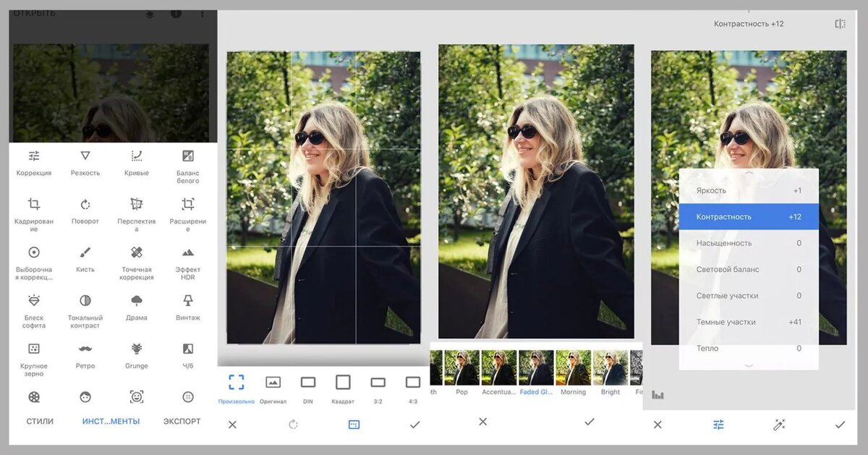Click the layers stack icon in top bar
Screen dimensions: 868x455
(150, 14)
